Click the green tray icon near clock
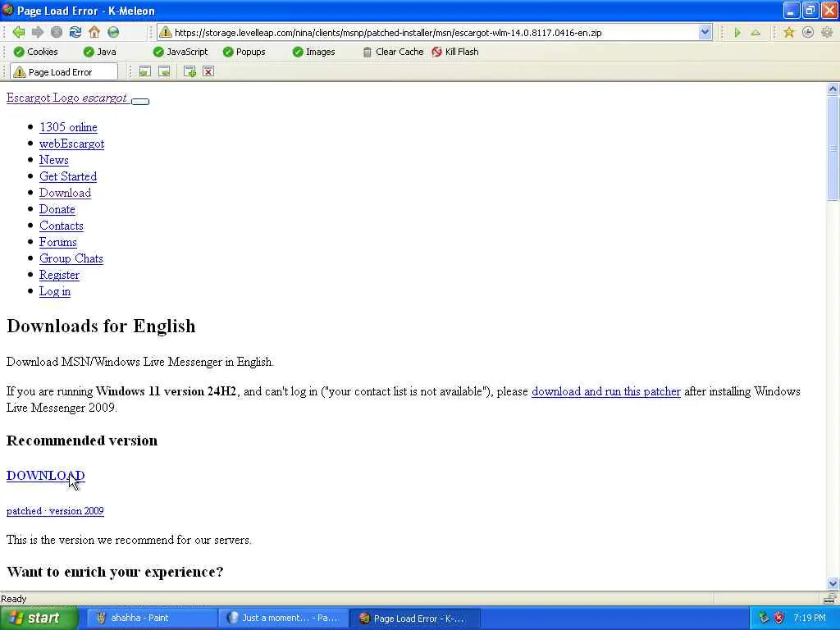 tap(764, 618)
